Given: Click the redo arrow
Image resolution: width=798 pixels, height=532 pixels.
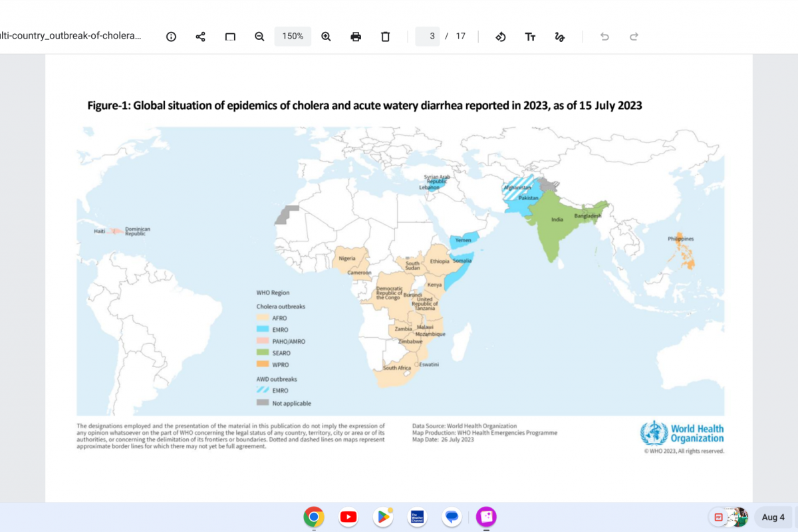Looking at the screenshot, I should pyautogui.click(x=634, y=37).
